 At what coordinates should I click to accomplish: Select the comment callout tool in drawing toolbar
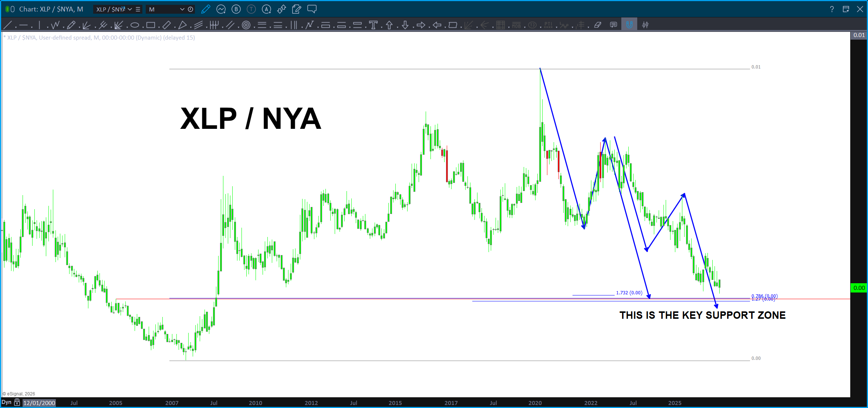click(614, 25)
